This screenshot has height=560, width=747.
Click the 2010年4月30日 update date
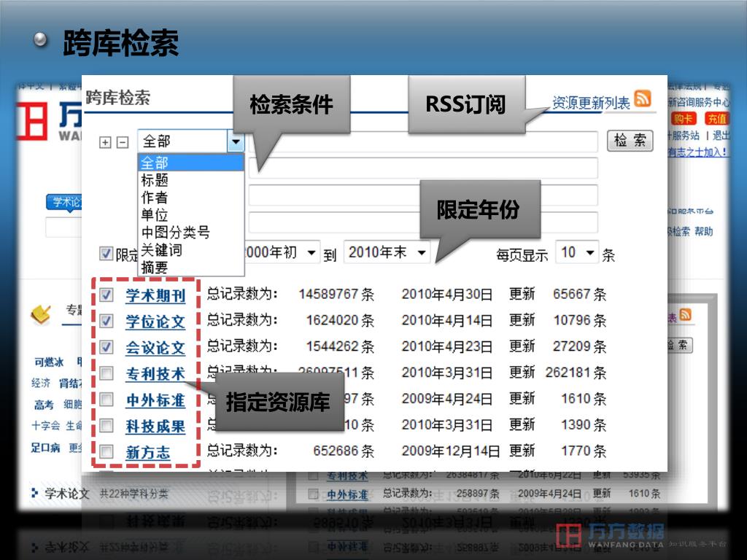pos(447,295)
